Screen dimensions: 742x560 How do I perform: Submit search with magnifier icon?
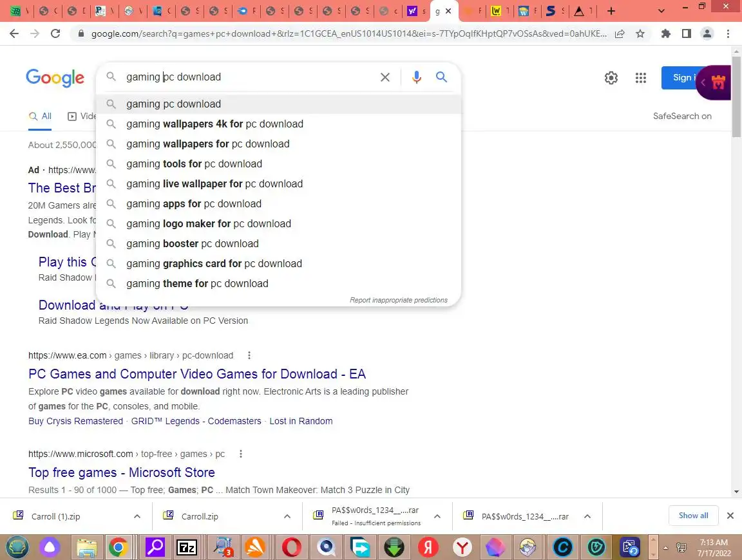(x=441, y=77)
